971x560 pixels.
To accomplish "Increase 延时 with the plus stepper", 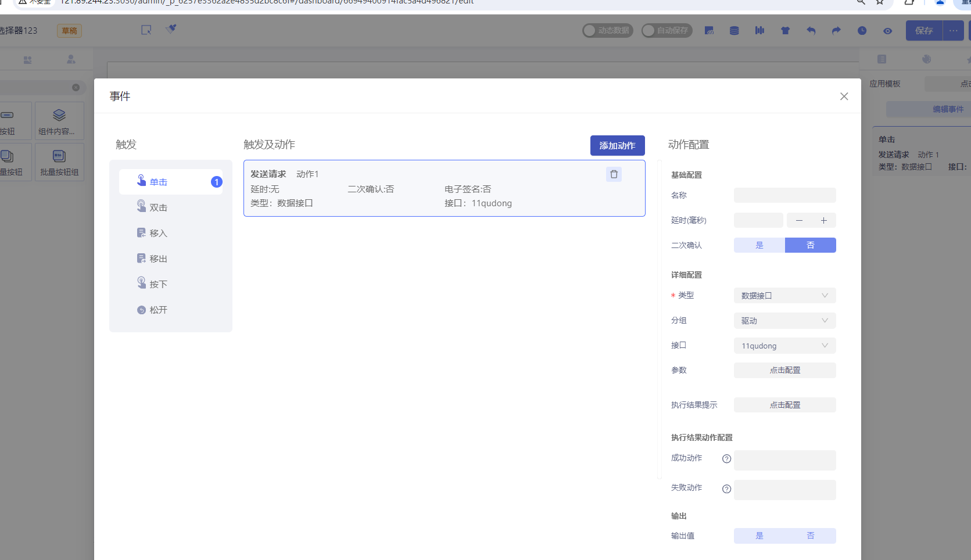I will coord(824,220).
